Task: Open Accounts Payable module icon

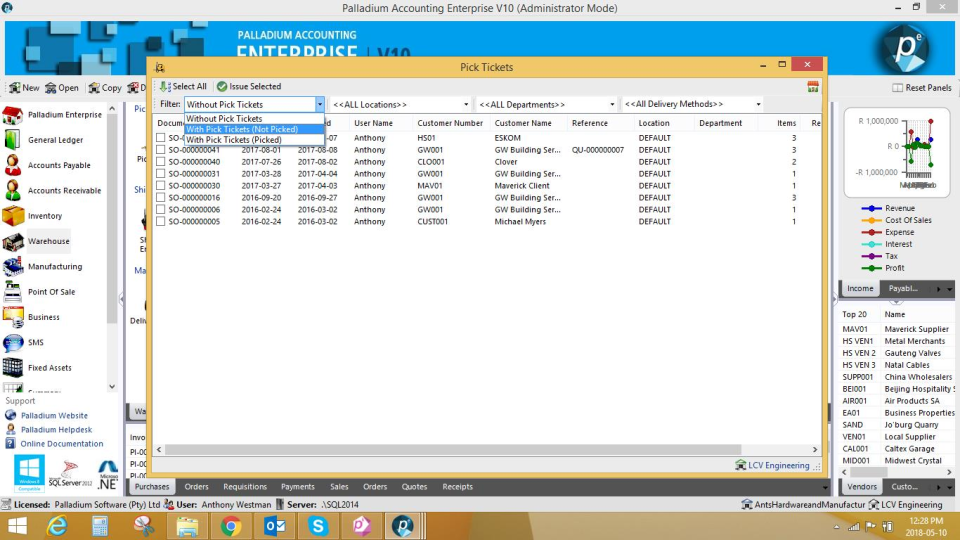Action: click(13, 165)
